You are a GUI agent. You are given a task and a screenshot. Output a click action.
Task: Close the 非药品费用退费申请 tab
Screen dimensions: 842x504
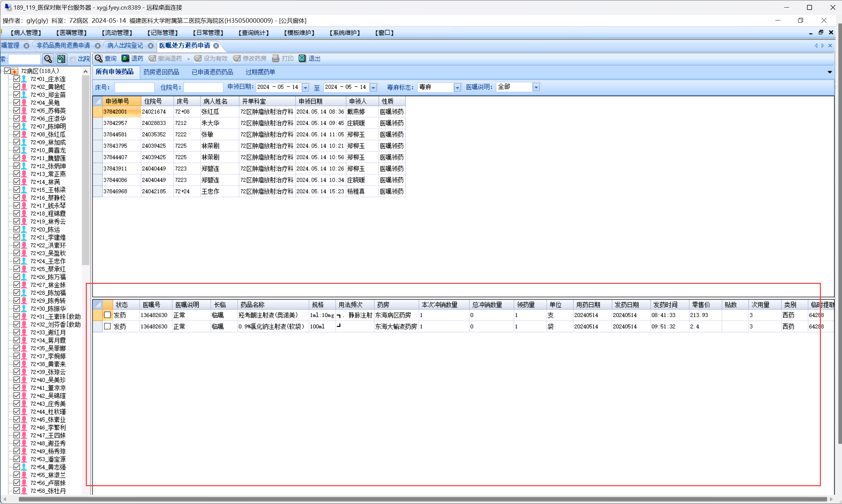coord(98,46)
